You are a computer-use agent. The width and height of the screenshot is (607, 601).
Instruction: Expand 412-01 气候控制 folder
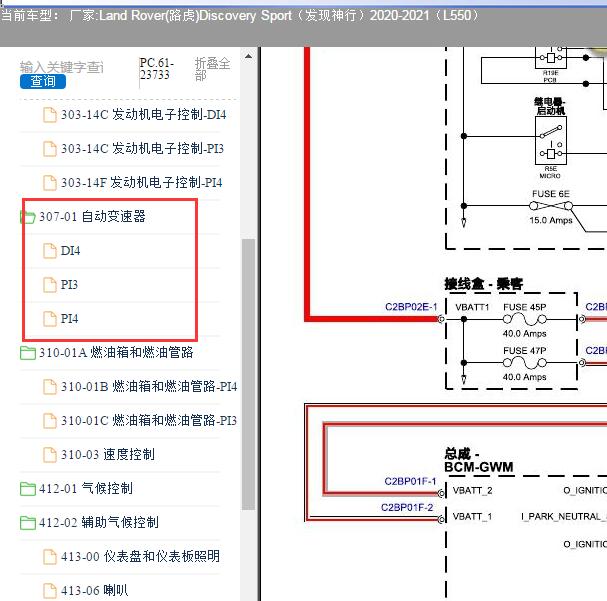(86, 489)
